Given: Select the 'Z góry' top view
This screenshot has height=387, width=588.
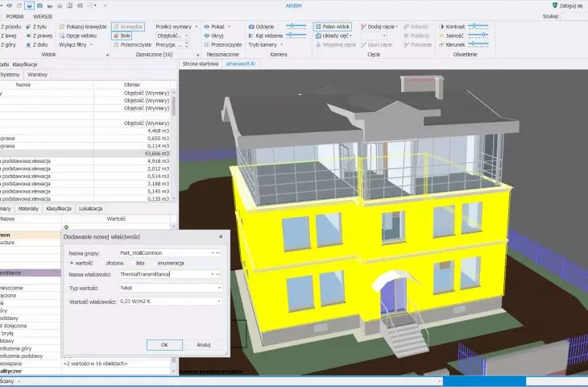Looking at the screenshot, I should [x=8, y=44].
